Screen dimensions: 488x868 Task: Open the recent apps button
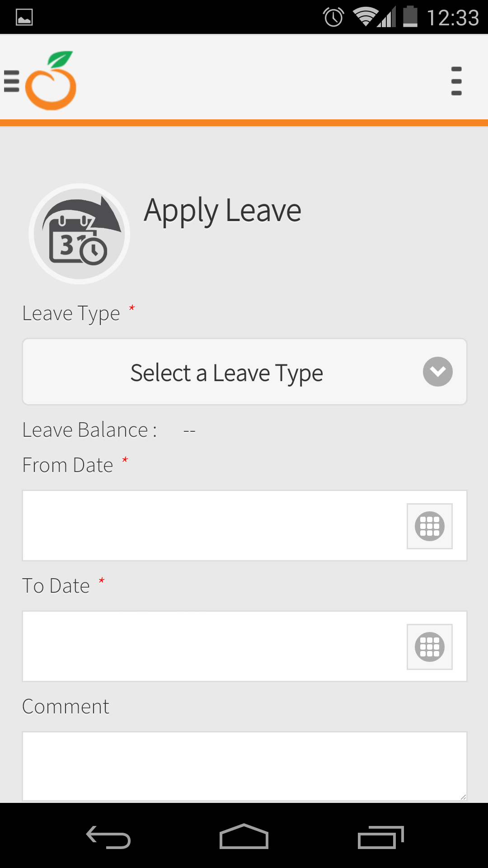(380, 837)
